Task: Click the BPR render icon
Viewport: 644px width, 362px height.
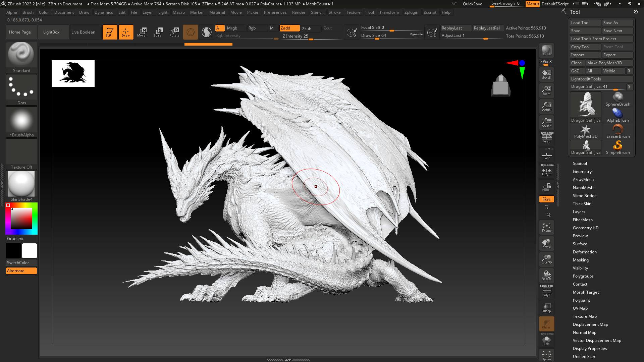Action: pos(546,50)
